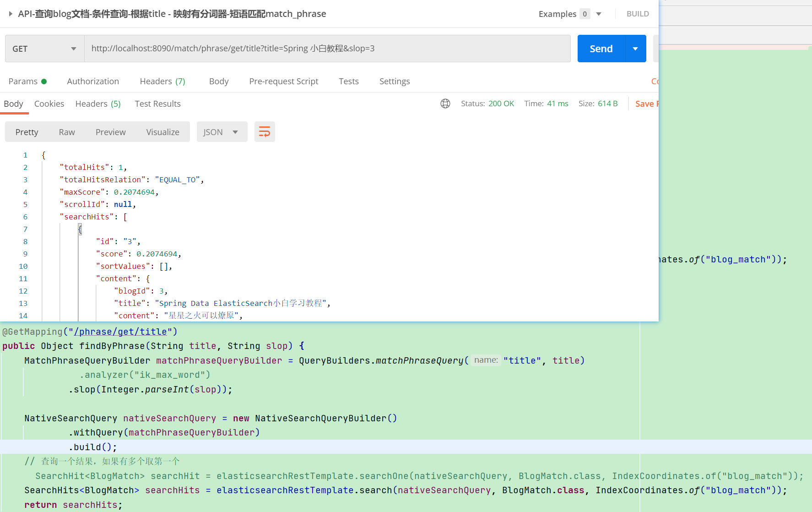Screen dimensions: 812x512
Task: Switch to the Settings tab
Action: [394, 81]
